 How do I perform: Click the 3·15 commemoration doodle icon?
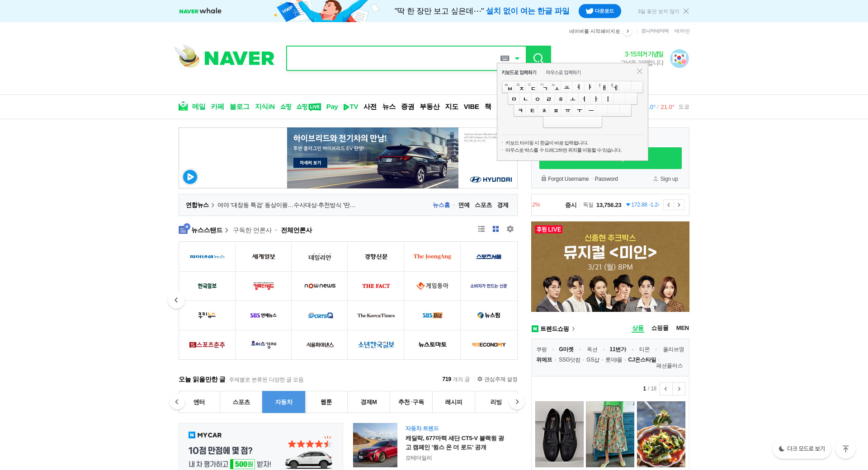click(x=679, y=59)
